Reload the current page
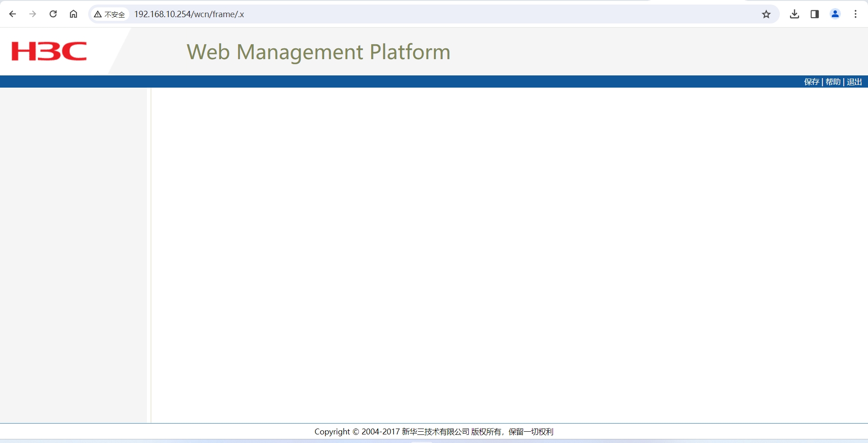This screenshot has height=443, width=868. (53, 14)
